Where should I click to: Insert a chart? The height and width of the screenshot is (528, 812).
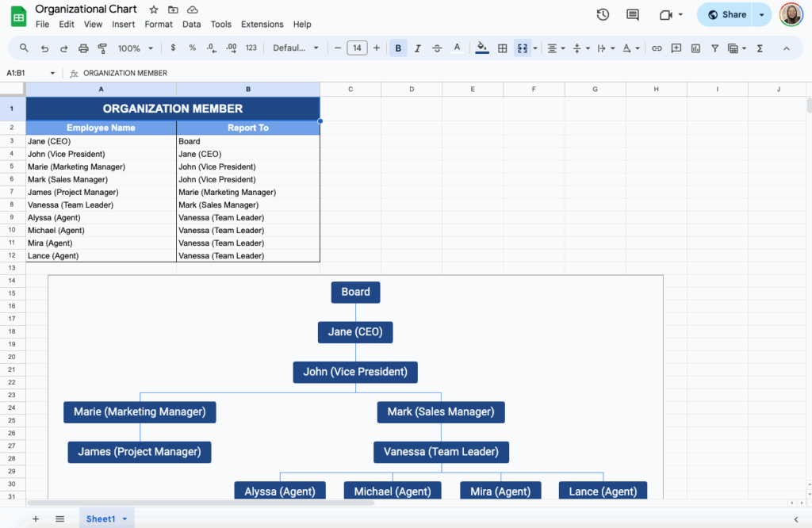tap(695, 48)
